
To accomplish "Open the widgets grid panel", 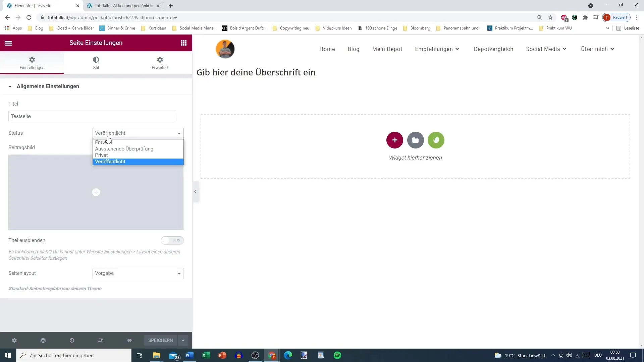I will tap(183, 43).
